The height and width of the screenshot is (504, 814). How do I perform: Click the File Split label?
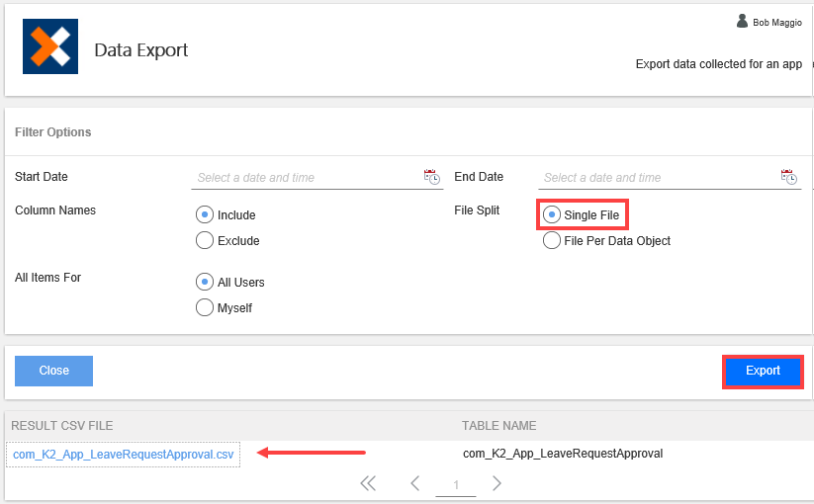point(477,210)
